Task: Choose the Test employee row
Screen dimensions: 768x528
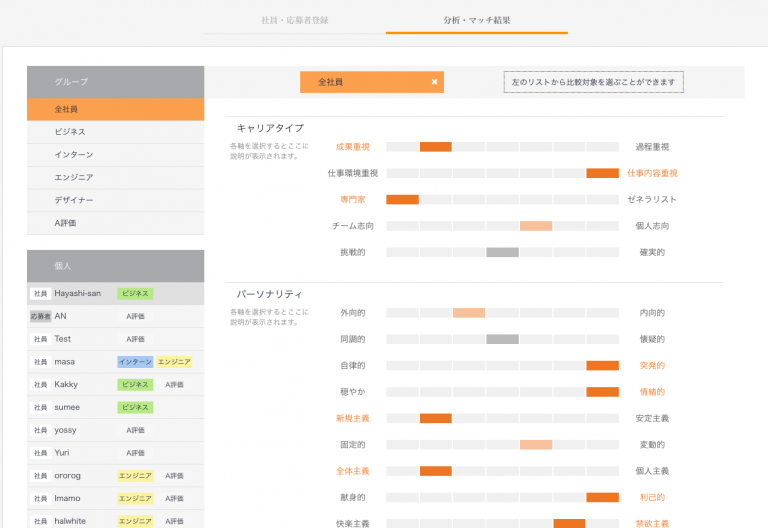Action: (116, 339)
